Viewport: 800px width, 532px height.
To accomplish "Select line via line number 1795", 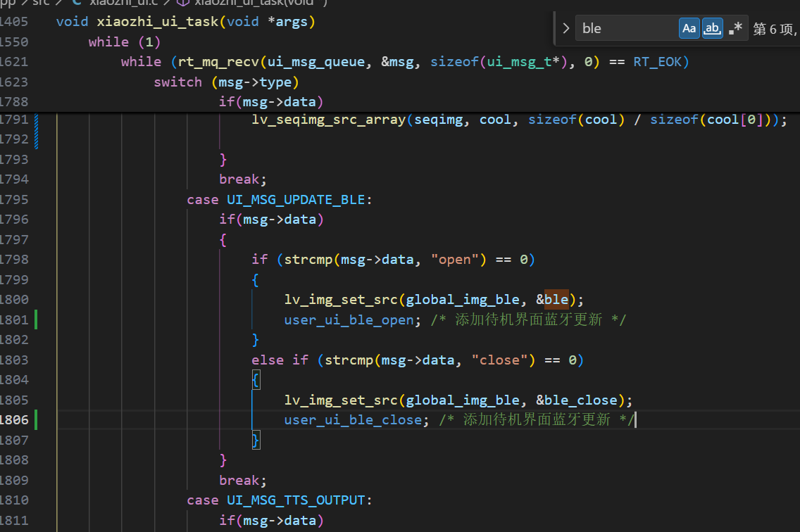I will pyautogui.click(x=14, y=199).
